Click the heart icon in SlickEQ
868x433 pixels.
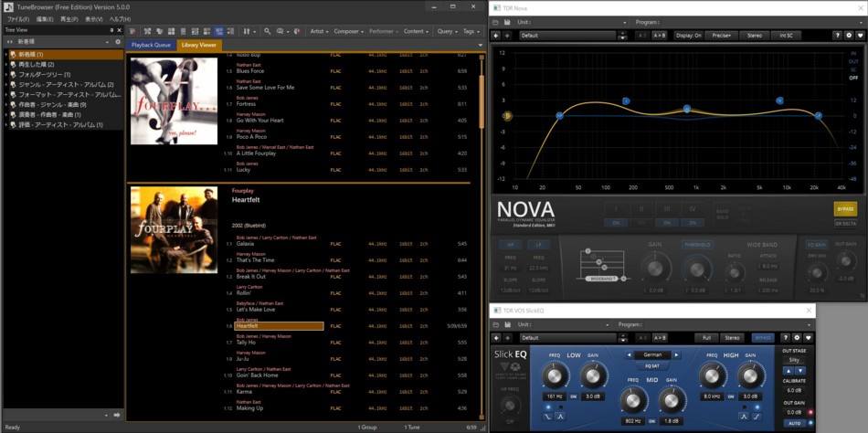point(809,338)
